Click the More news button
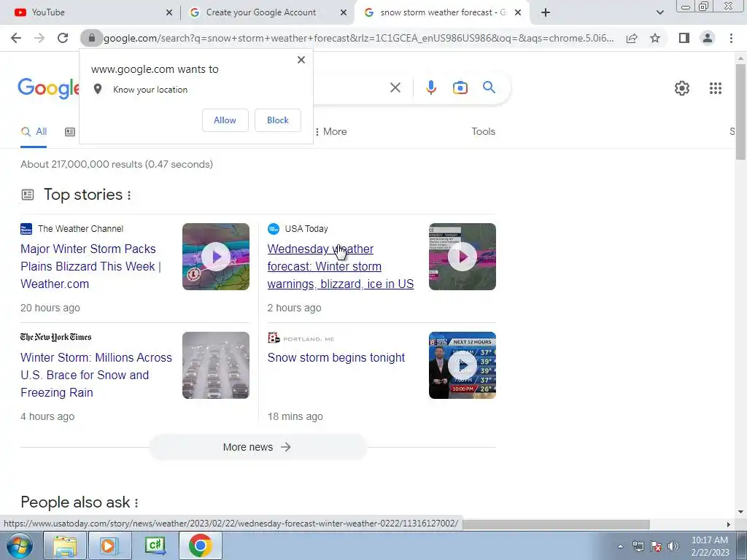Image resolution: width=747 pixels, height=560 pixels. 258,447
